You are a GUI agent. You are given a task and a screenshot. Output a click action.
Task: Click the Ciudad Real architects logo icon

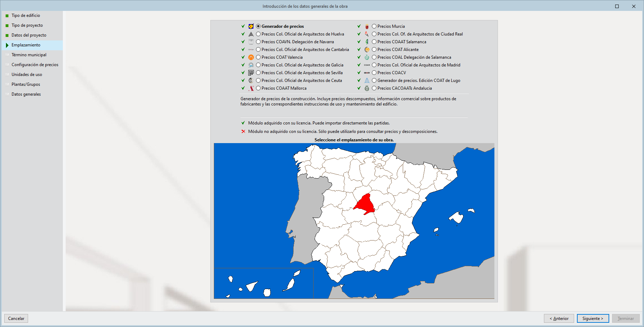[x=367, y=34]
